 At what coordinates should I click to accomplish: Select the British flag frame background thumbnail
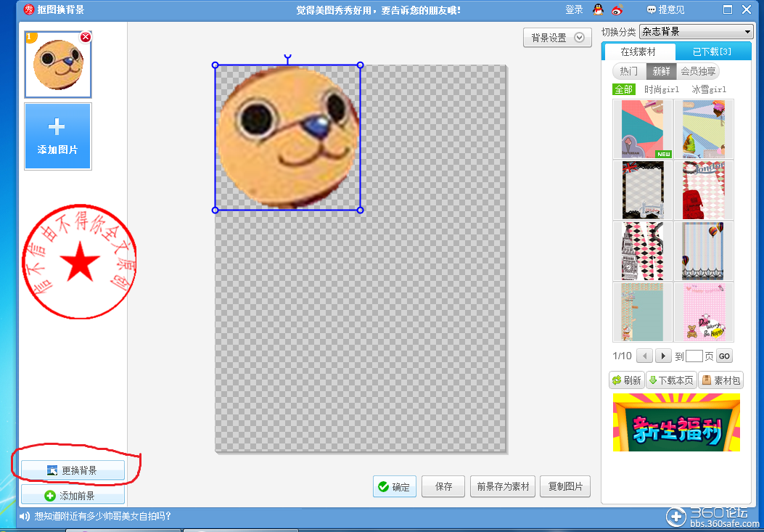point(642,190)
